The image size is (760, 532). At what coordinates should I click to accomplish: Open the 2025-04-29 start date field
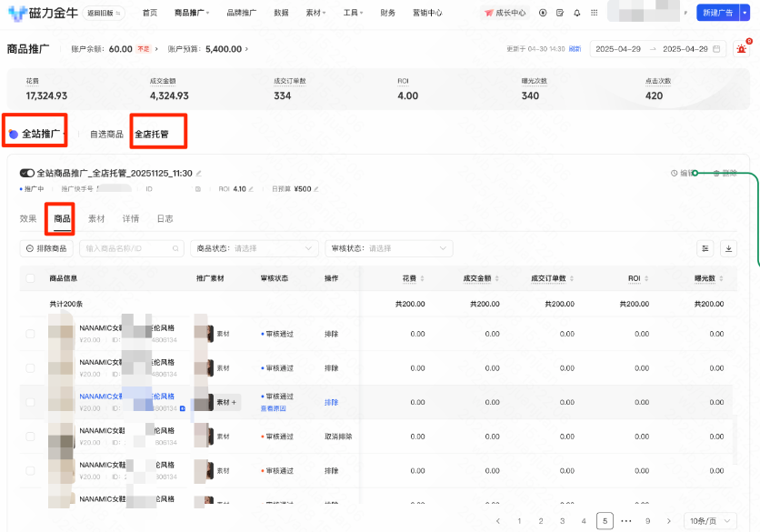point(618,49)
